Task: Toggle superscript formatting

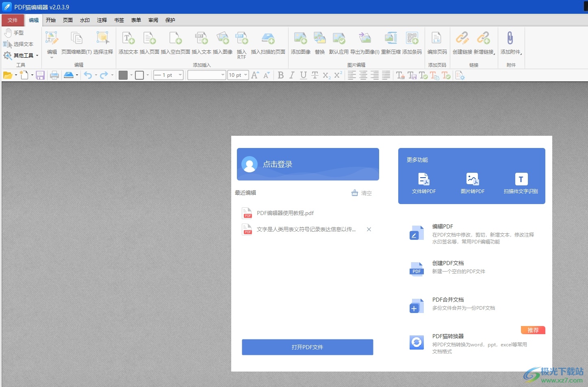Action: pyautogui.click(x=338, y=75)
